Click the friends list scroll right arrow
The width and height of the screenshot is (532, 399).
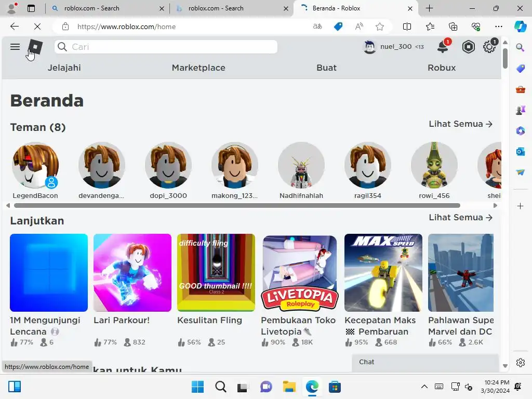tap(495, 206)
